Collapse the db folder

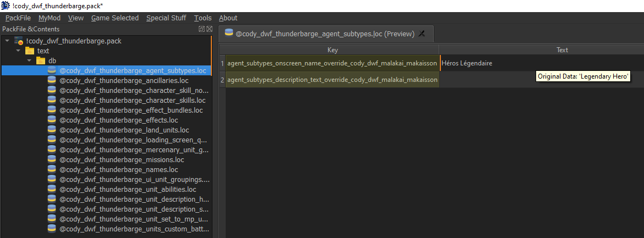[x=29, y=60]
